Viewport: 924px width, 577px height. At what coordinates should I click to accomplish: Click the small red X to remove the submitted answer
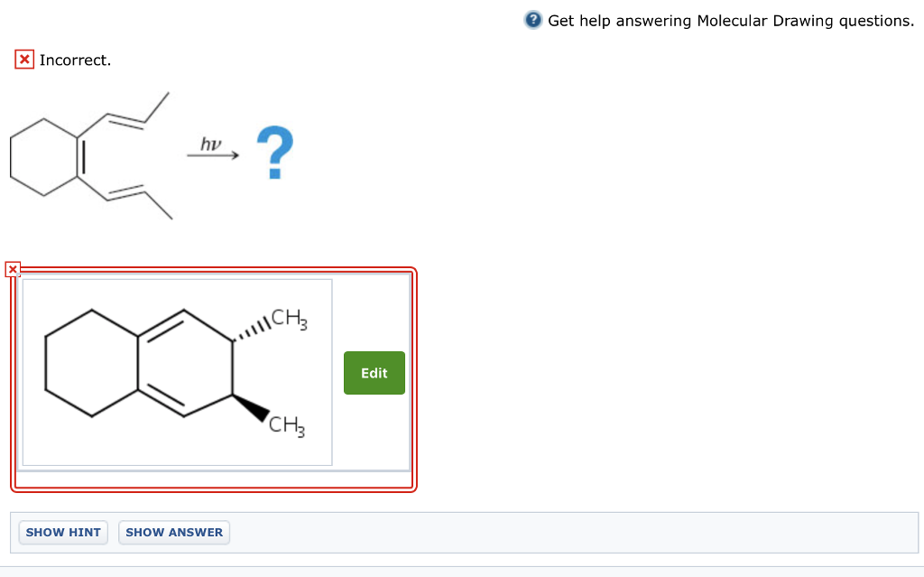14,269
